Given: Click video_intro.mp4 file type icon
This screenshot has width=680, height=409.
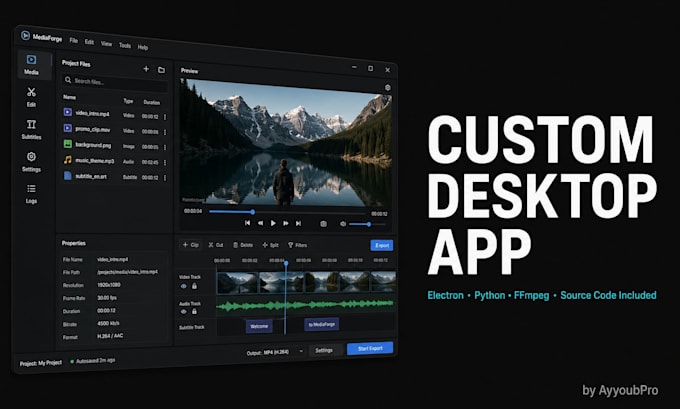Looking at the screenshot, I should [68, 112].
